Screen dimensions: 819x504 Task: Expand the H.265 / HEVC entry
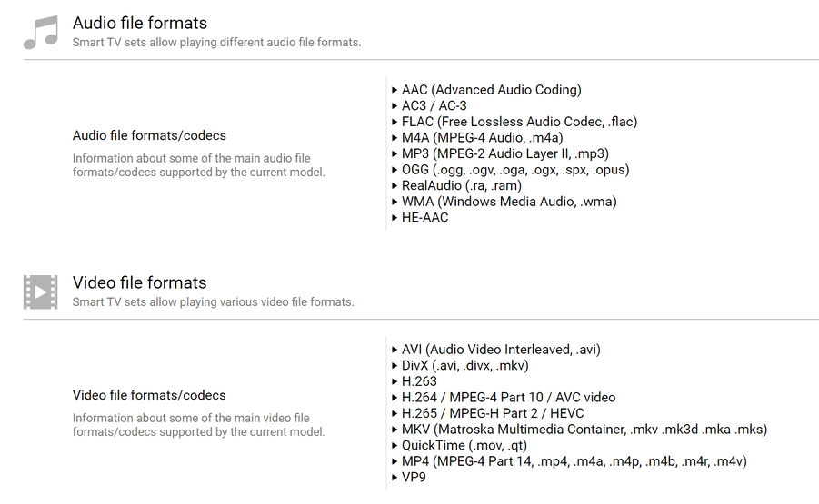point(493,413)
